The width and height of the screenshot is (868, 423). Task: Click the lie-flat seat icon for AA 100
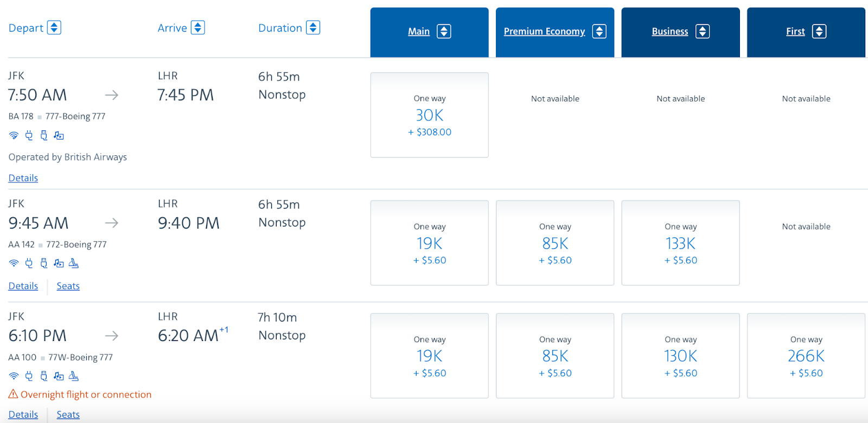[x=74, y=376]
